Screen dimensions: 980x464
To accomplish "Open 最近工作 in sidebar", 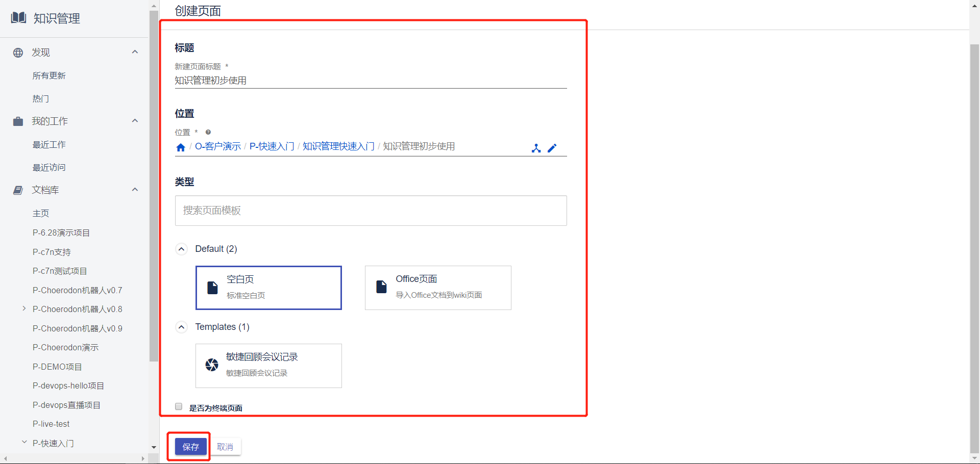I will point(49,144).
